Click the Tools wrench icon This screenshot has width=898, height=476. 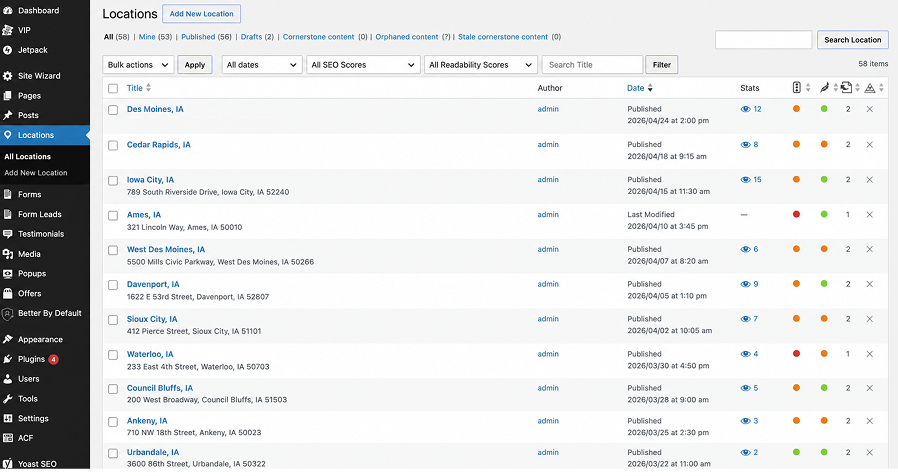[x=7, y=399]
